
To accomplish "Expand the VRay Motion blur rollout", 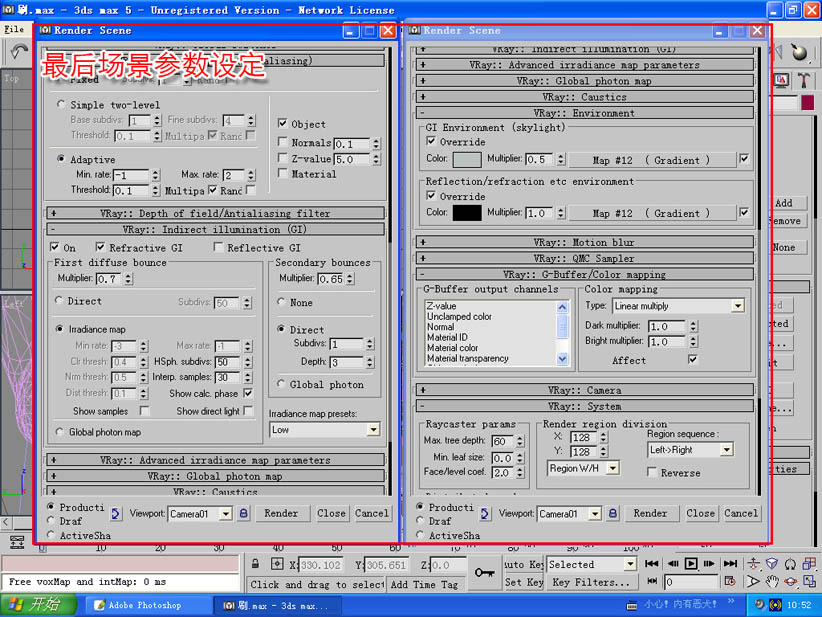I will click(585, 242).
